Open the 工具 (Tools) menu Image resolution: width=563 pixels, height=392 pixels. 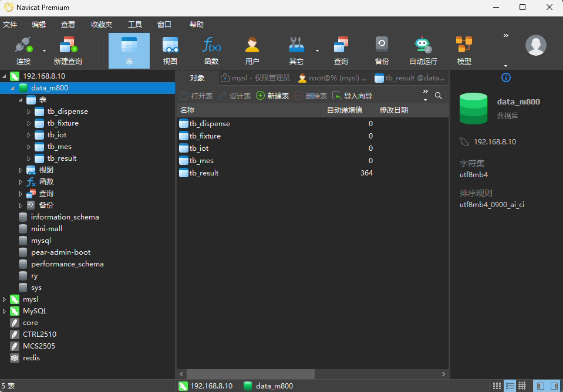point(136,24)
